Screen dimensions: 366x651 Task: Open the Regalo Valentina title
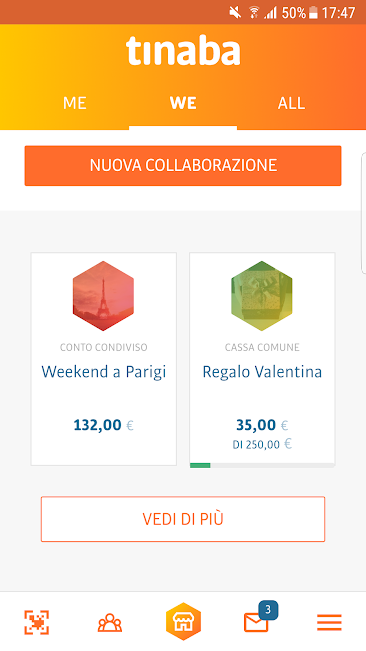[262, 372]
